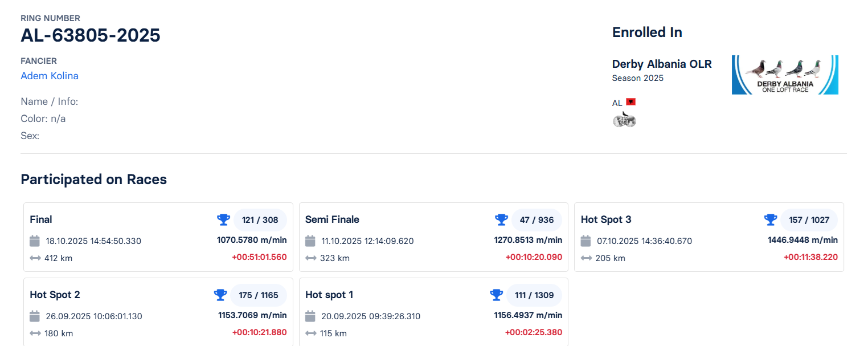This screenshot has height=346, width=868.
Task: Click the Hot Spot 3 race card title
Action: point(606,219)
